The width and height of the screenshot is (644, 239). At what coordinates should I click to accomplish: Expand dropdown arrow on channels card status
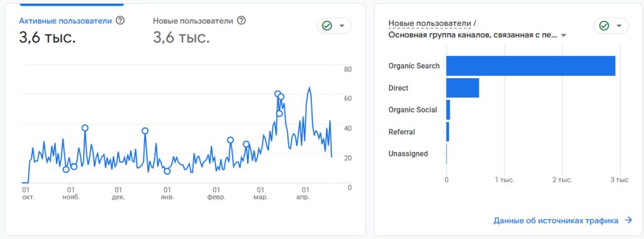[619, 26]
